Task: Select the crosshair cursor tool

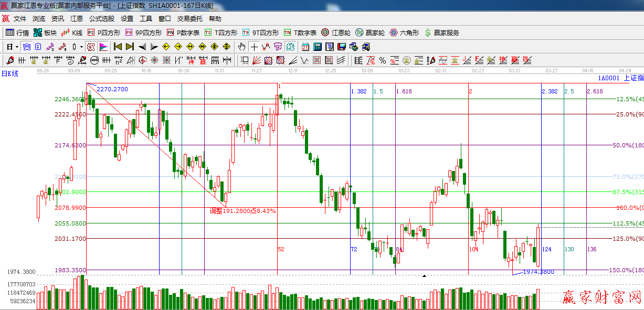Action: (254, 47)
